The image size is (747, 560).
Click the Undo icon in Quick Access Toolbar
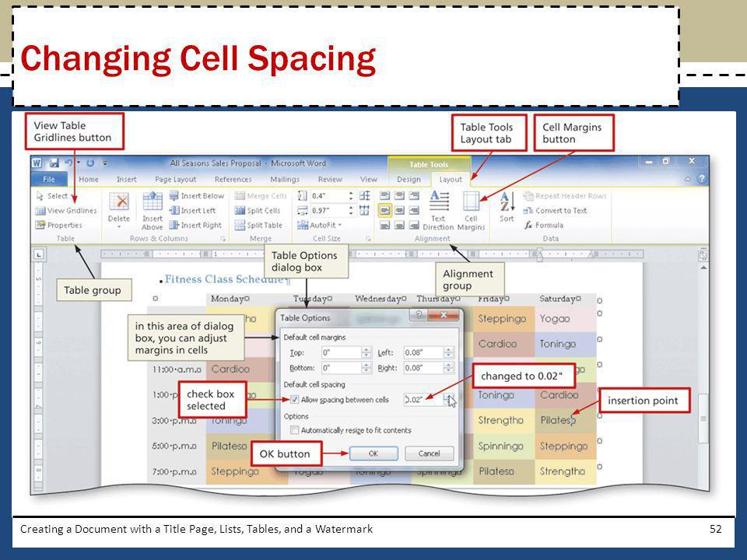click(69, 163)
